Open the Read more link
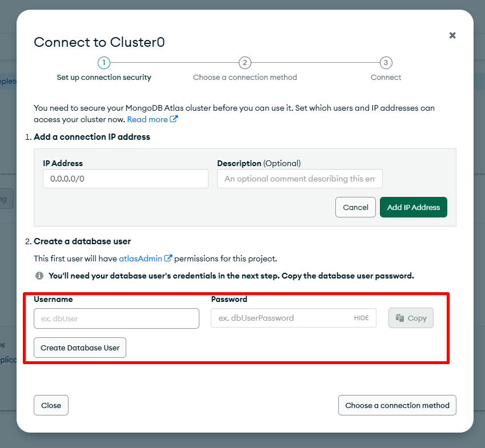Viewport: 485px width, 448px height. coord(147,119)
